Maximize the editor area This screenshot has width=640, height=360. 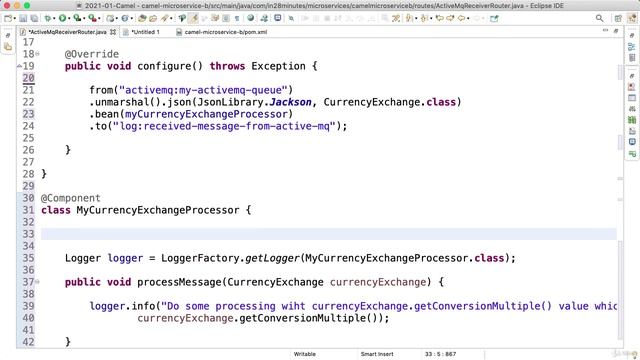pyautogui.click(x=616, y=31)
